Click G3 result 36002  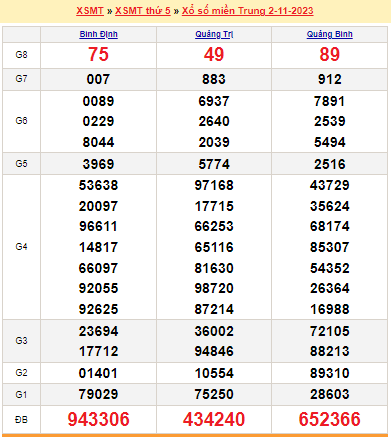click(214, 331)
